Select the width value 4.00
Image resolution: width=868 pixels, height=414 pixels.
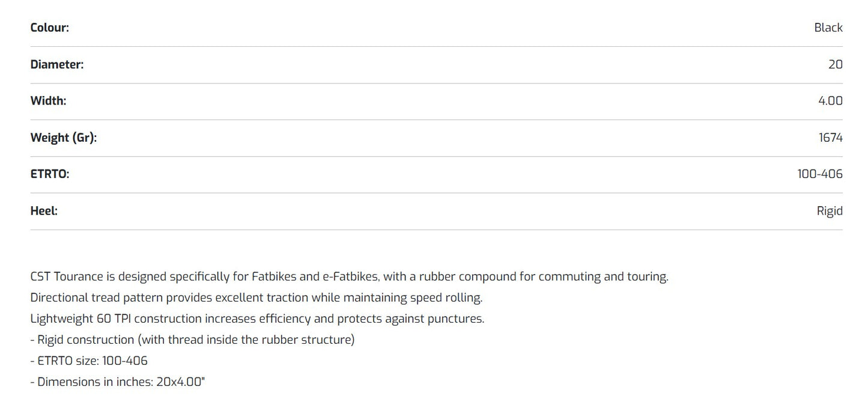[830, 101]
